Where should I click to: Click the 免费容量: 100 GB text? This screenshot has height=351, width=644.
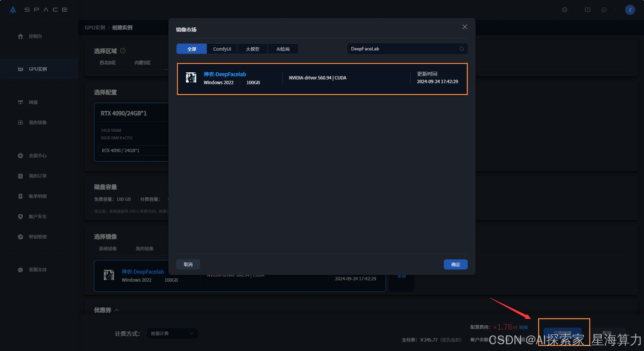(112, 199)
